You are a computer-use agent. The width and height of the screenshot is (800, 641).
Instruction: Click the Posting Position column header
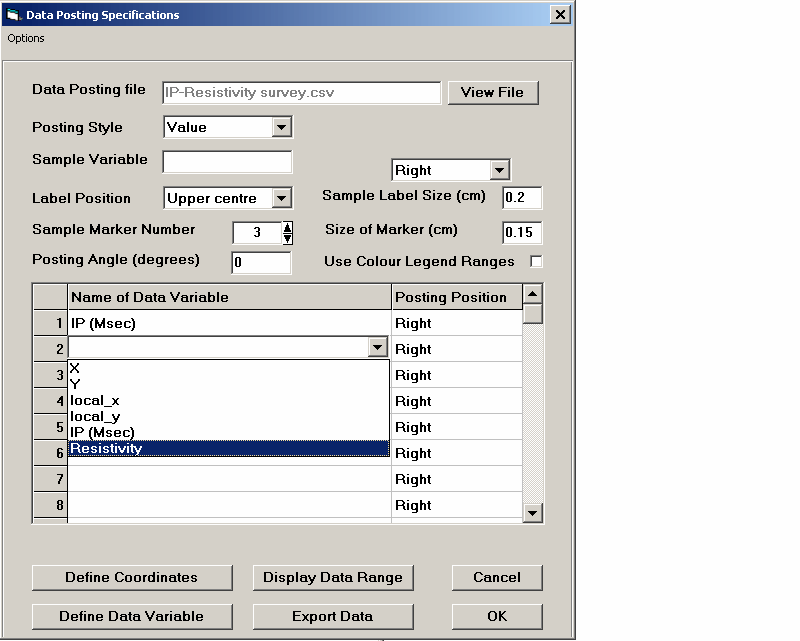coord(457,297)
